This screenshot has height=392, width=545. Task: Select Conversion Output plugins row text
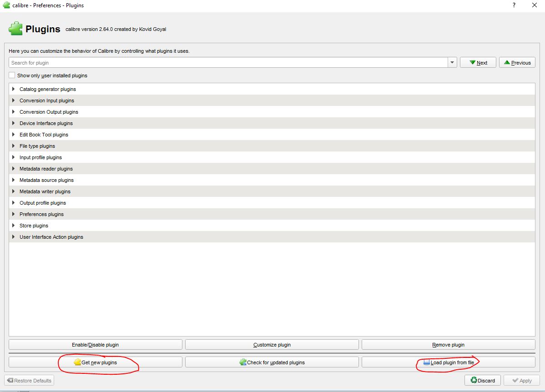[49, 112]
